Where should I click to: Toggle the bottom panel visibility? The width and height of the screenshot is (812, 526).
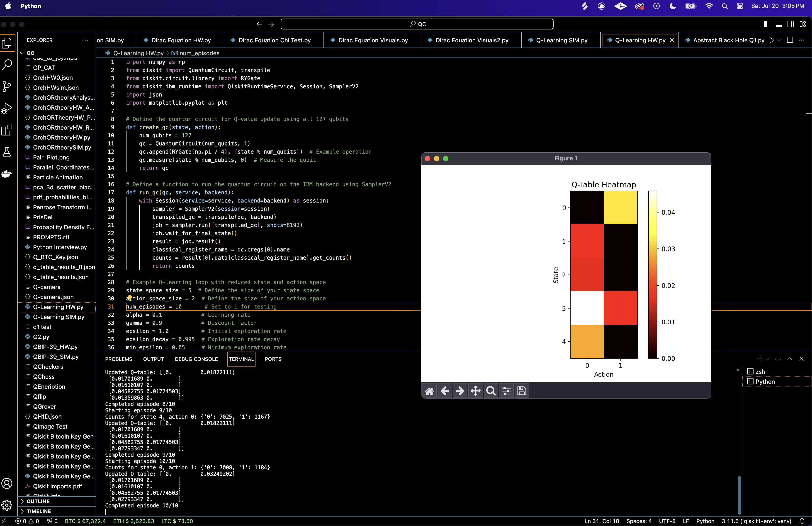(x=779, y=24)
